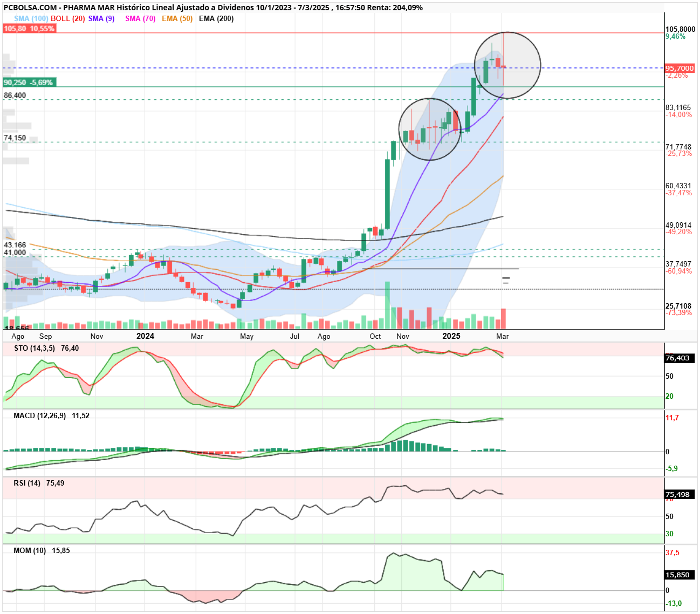The height and width of the screenshot is (614, 700).
Task: Click the Jul label on time axis
Action: tap(294, 336)
